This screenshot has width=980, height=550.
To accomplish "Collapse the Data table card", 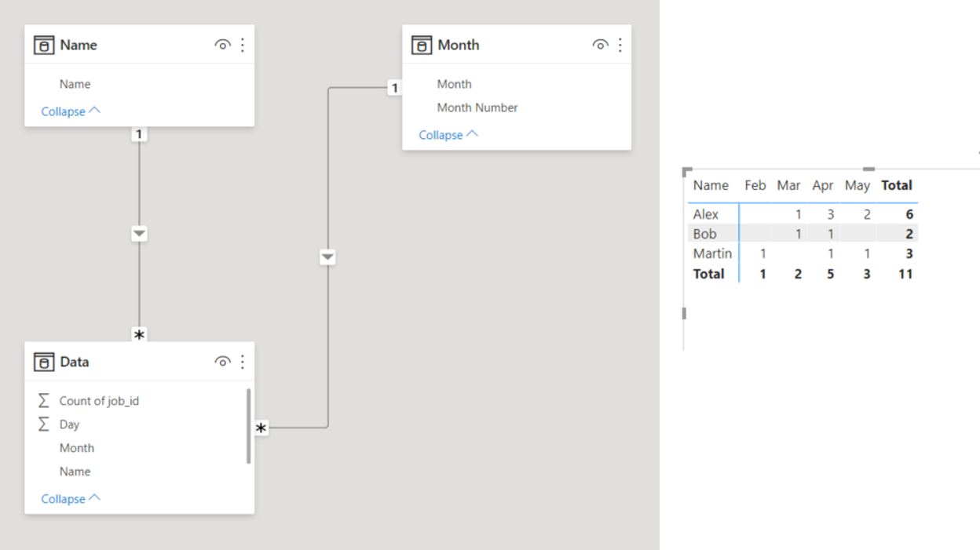I will click(71, 499).
